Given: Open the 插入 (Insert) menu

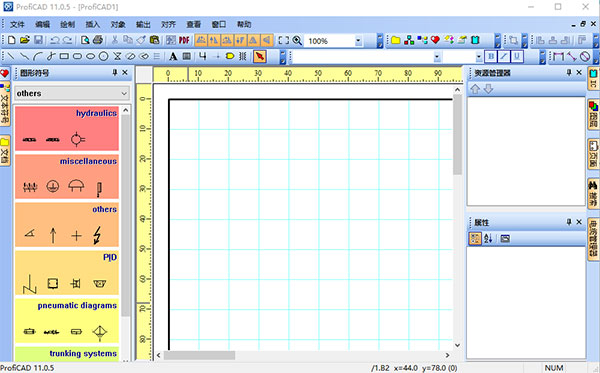Looking at the screenshot, I should tap(93, 24).
